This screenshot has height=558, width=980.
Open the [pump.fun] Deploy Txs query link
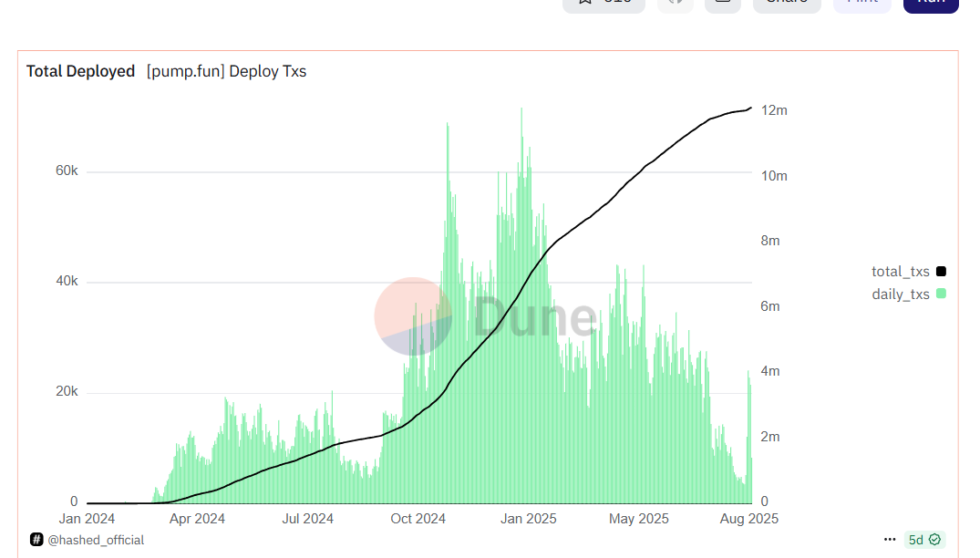click(x=226, y=71)
